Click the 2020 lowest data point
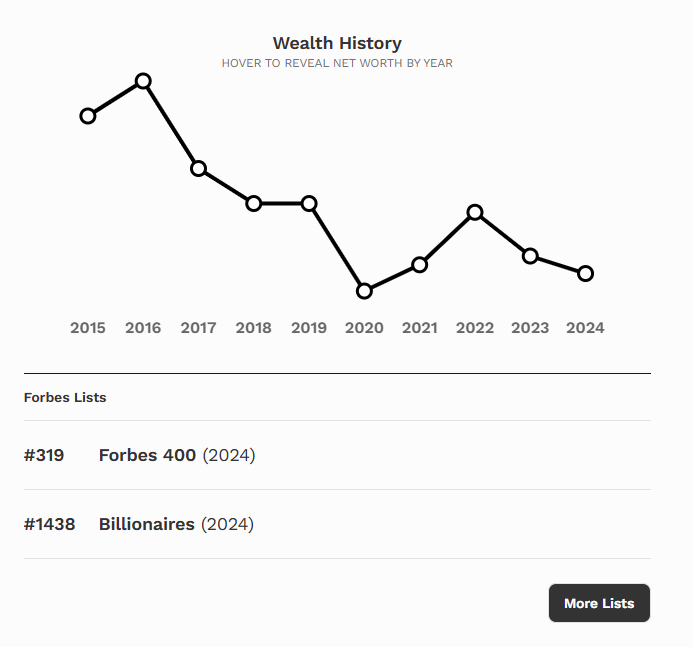The height and width of the screenshot is (647, 693). tap(365, 291)
